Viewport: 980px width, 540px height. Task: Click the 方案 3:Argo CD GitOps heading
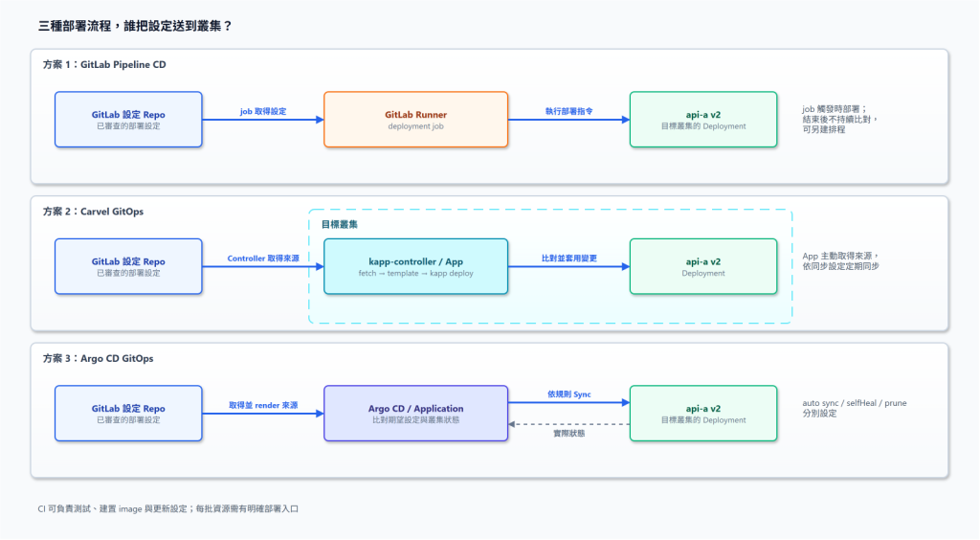coord(99,358)
